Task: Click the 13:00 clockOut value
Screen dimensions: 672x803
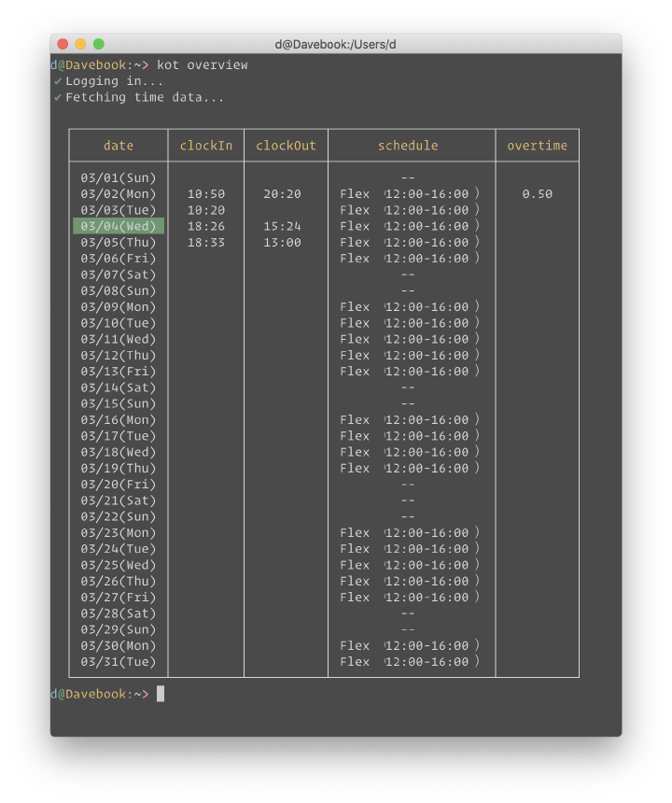Action: (282, 242)
